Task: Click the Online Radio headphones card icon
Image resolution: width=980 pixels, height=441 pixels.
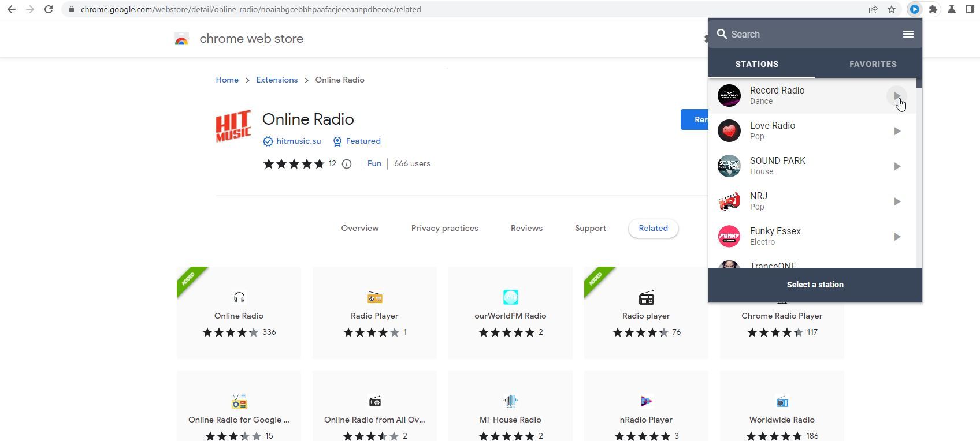Action: click(x=239, y=297)
